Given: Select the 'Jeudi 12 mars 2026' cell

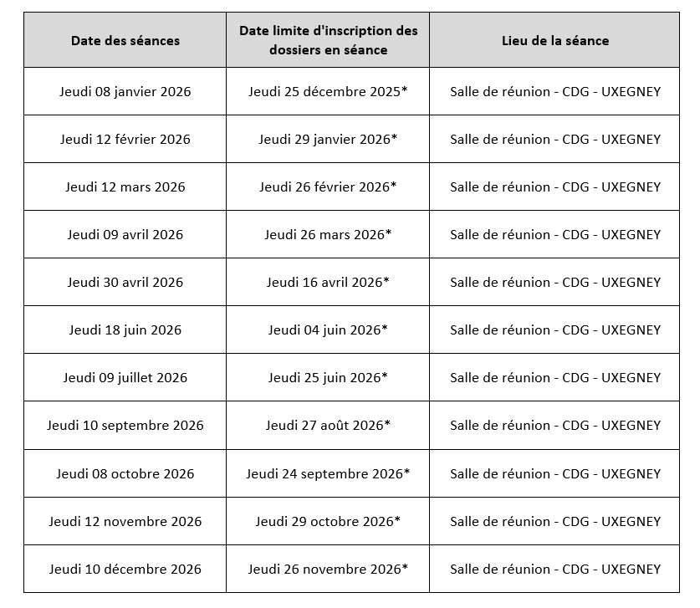Looking at the screenshot, I should point(125,186).
